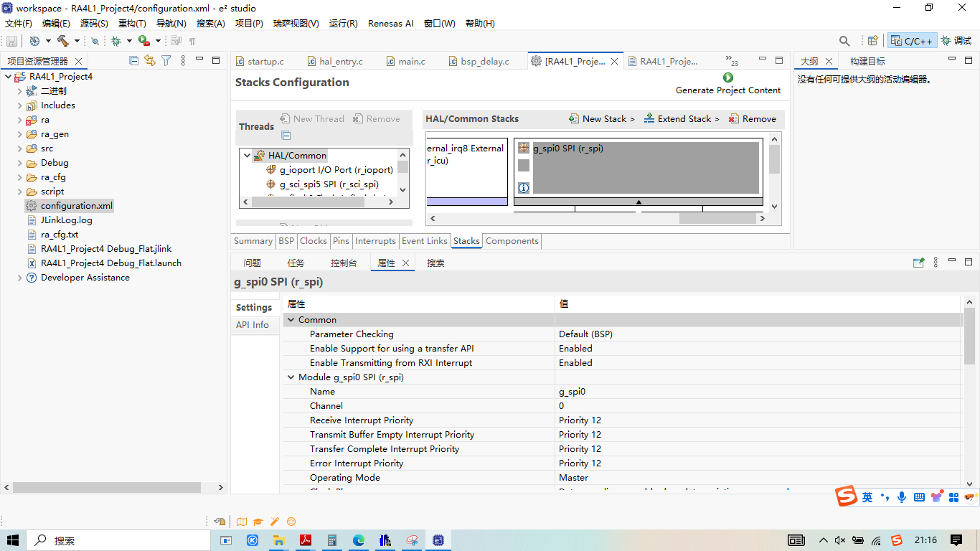
Task: Select g_sci_spi5 SPI (r_sci_spi) item
Action: coord(323,184)
